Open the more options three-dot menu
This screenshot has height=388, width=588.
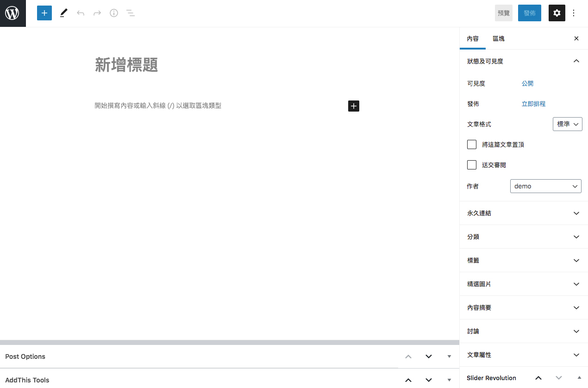coord(574,13)
